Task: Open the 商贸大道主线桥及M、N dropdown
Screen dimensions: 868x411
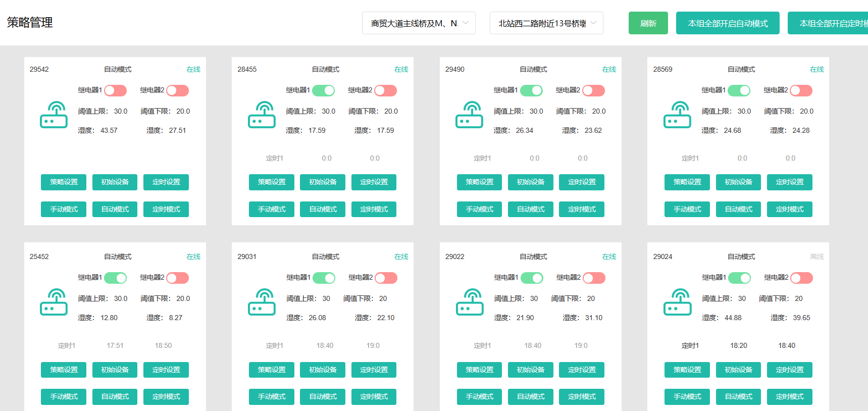Action: tap(419, 23)
